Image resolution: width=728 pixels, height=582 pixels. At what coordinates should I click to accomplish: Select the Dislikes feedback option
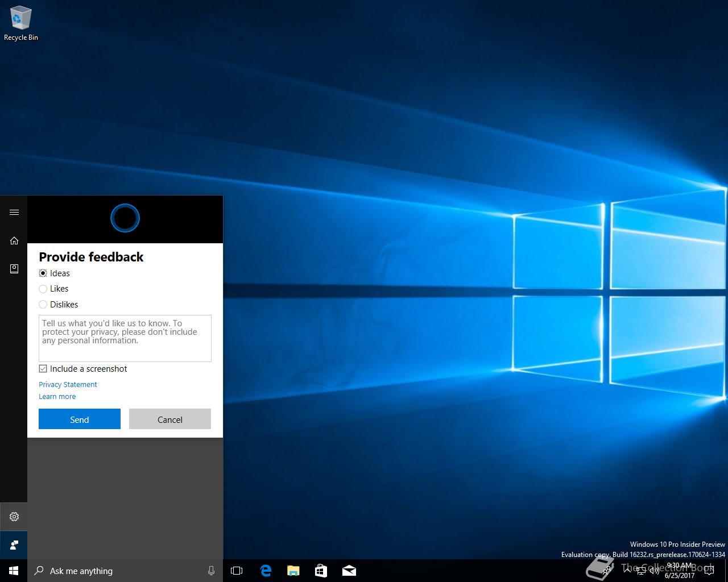[59, 305]
